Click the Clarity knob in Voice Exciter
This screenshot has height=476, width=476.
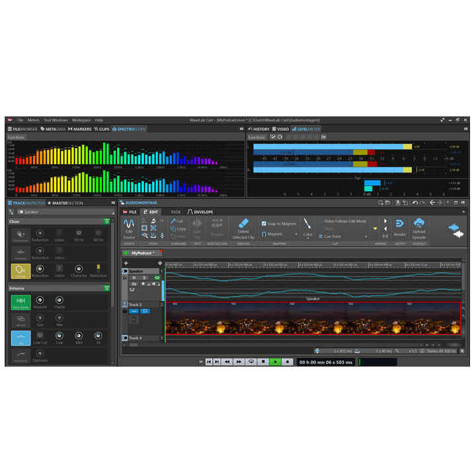point(59,300)
